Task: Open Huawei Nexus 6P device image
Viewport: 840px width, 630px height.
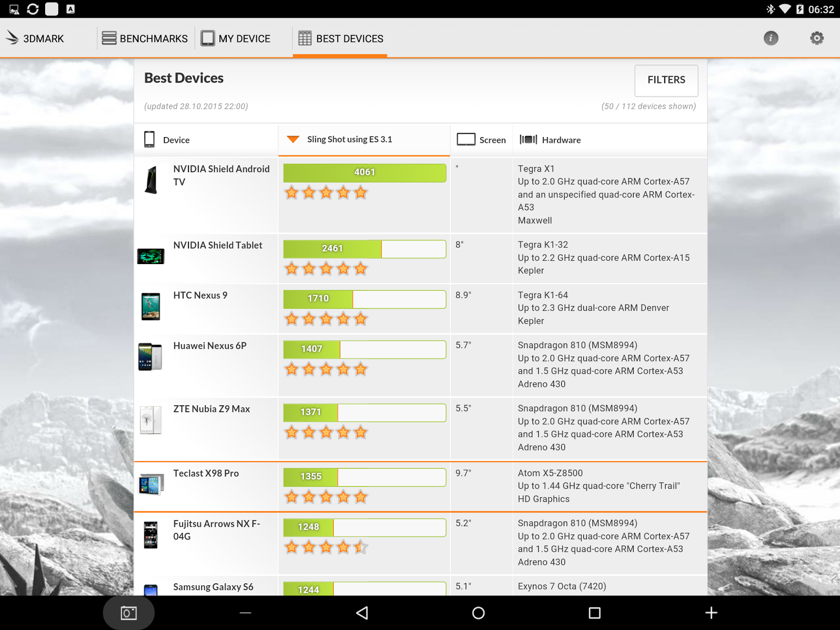Action: [150, 356]
